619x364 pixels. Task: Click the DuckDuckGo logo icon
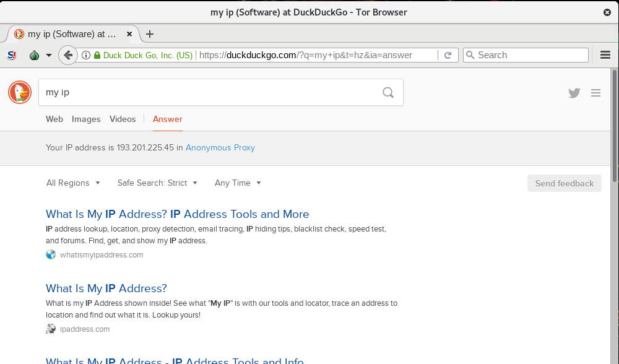pyautogui.click(x=20, y=92)
